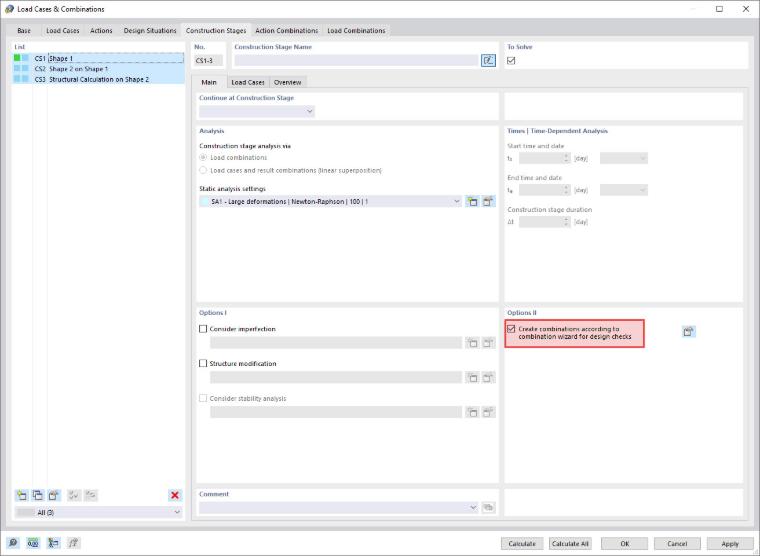Open the Load Combinations tab
760x556 pixels.
(356, 31)
